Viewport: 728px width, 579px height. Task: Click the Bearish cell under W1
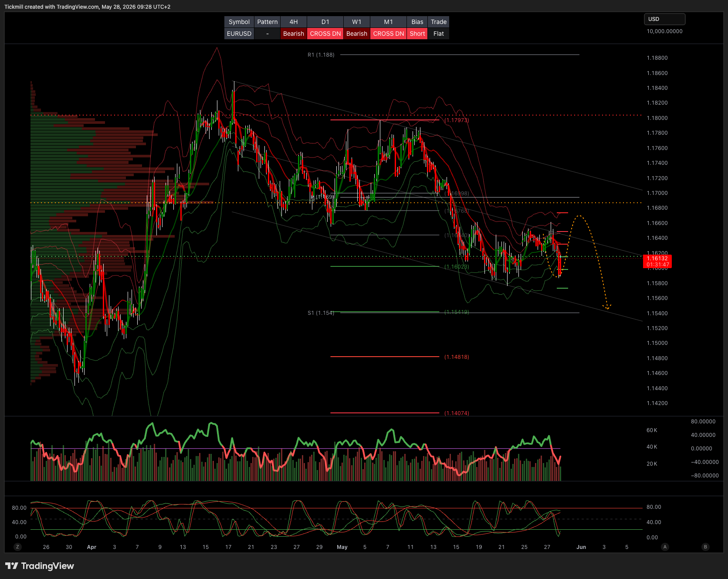coord(357,34)
